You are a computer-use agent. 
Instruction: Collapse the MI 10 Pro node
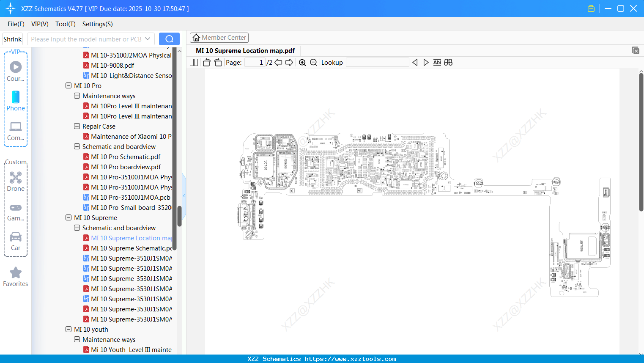69,85
